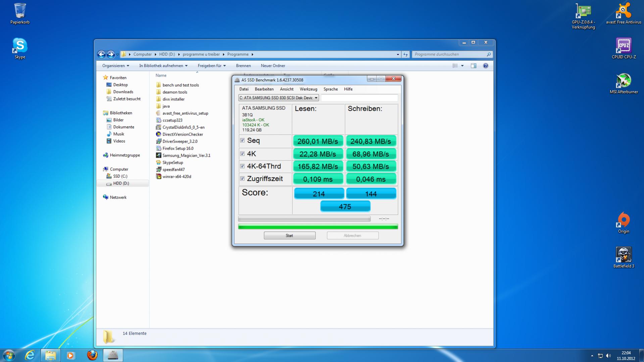
Task: Expand the Freigeben für dropdown
Action: click(x=212, y=66)
